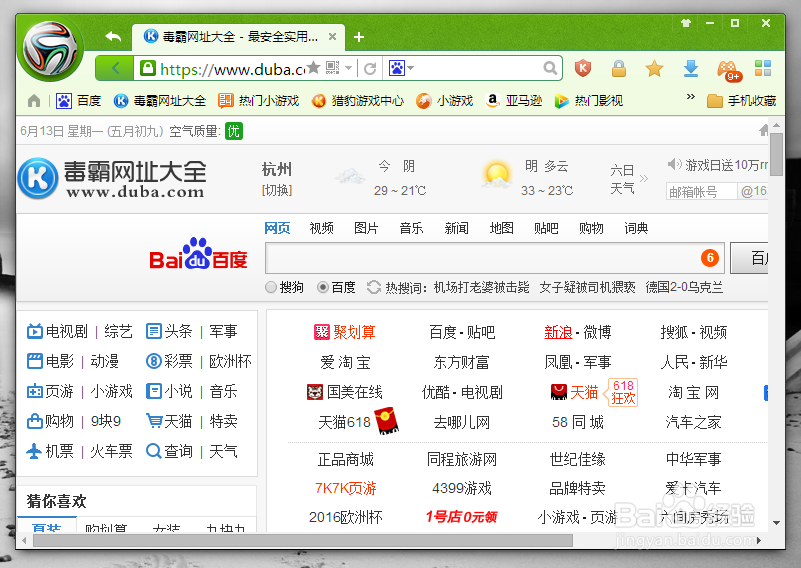
Task: Click the vertical scrollbar thumb
Action: pos(776,154)
